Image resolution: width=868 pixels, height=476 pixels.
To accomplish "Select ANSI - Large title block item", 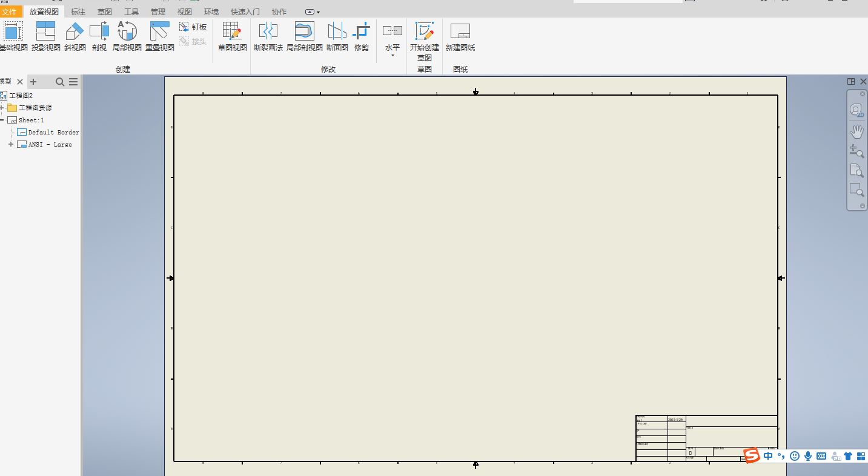I will tap(50, 144).
